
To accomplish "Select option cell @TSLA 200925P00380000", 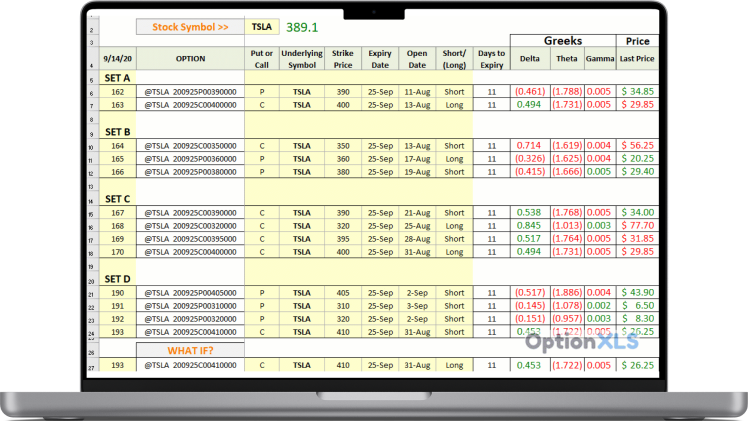I will click(190, 172).
